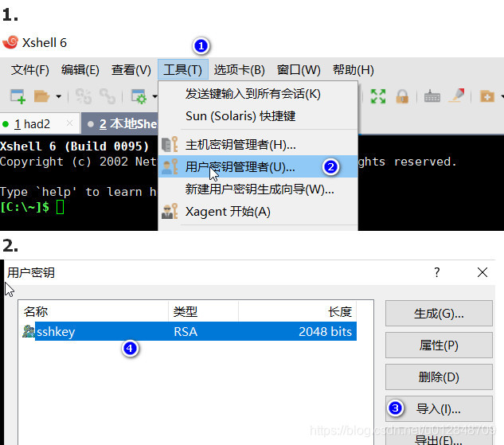Close the had2 tab with its X
The height and width of the screenshot is (445, 504).
click(x=69, y=123)
